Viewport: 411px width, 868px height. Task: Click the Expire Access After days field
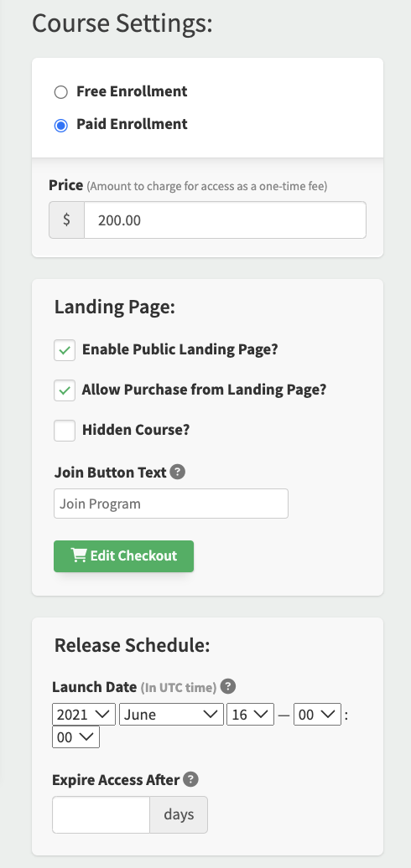[101, 814]
